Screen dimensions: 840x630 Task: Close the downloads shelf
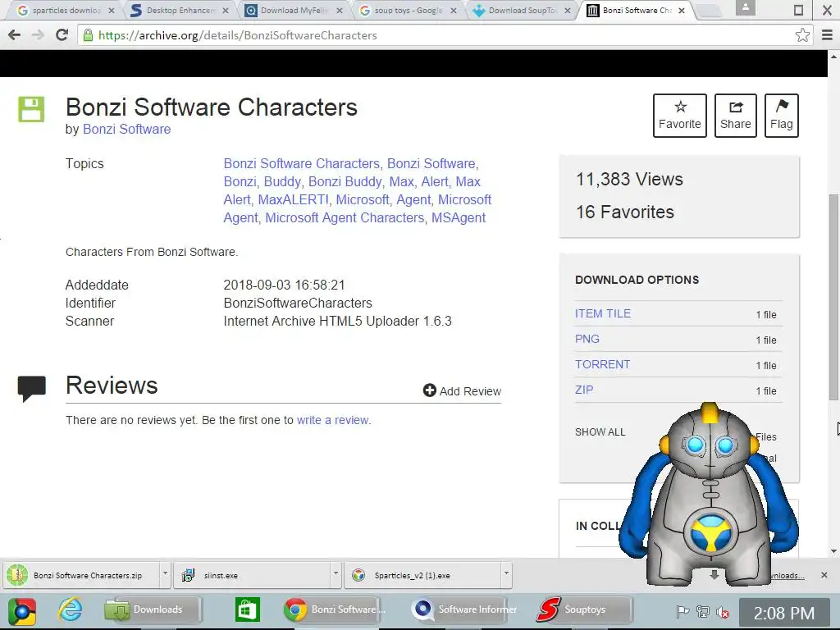tap(824, 575)
